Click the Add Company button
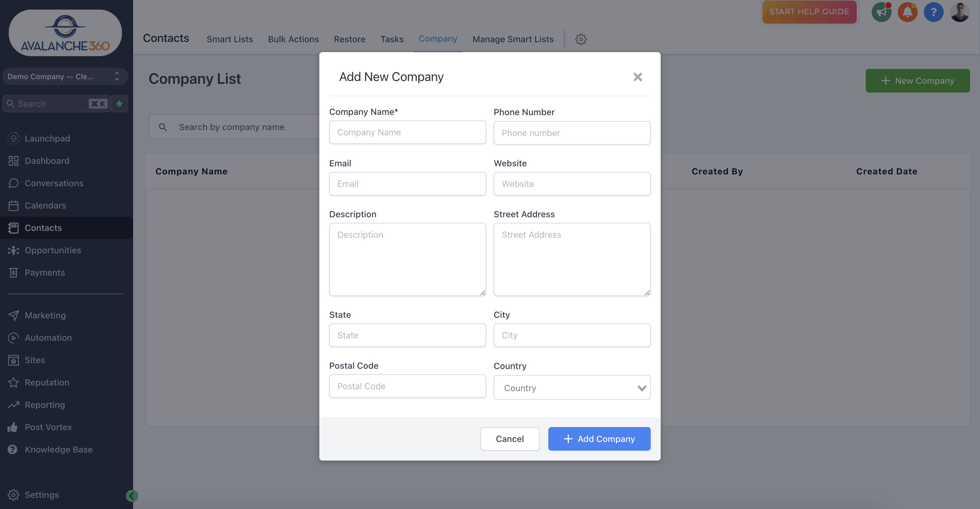 point(599,439)
